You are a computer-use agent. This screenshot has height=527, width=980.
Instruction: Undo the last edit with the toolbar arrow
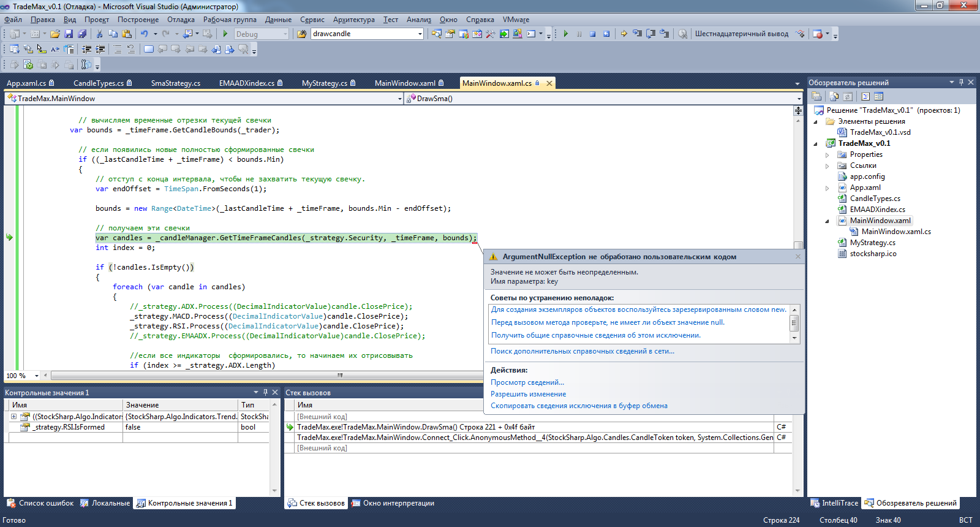[x=144, y=34]
